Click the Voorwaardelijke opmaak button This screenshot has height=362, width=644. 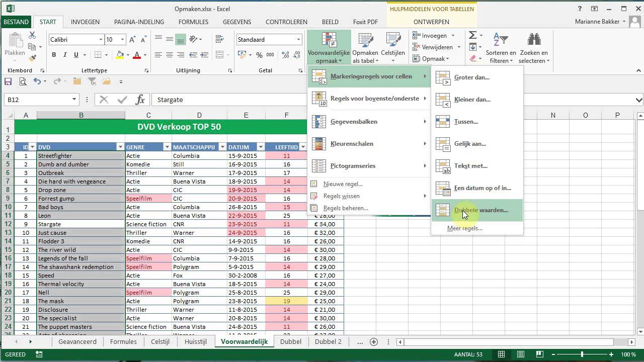[x=329, y=48]
